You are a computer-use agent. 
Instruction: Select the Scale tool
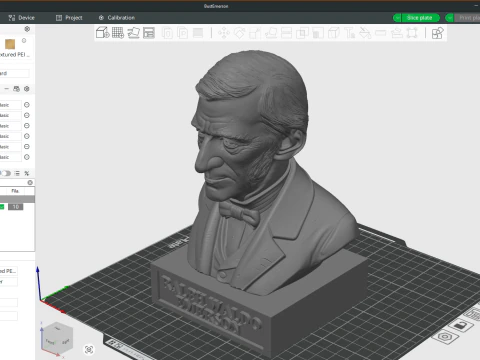(255, 33)
